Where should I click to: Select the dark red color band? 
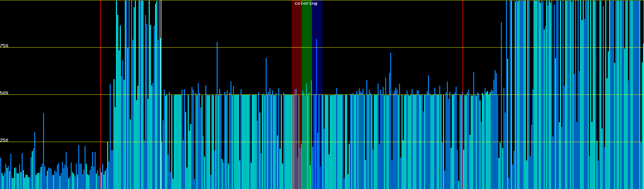coord(297,47)
